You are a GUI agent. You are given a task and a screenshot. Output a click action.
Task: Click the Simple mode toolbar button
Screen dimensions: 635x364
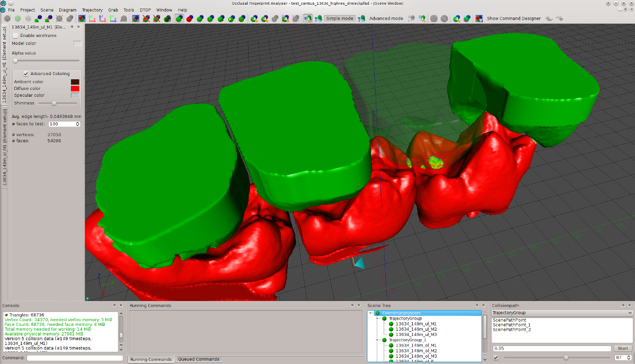click(x=339, y=19)
